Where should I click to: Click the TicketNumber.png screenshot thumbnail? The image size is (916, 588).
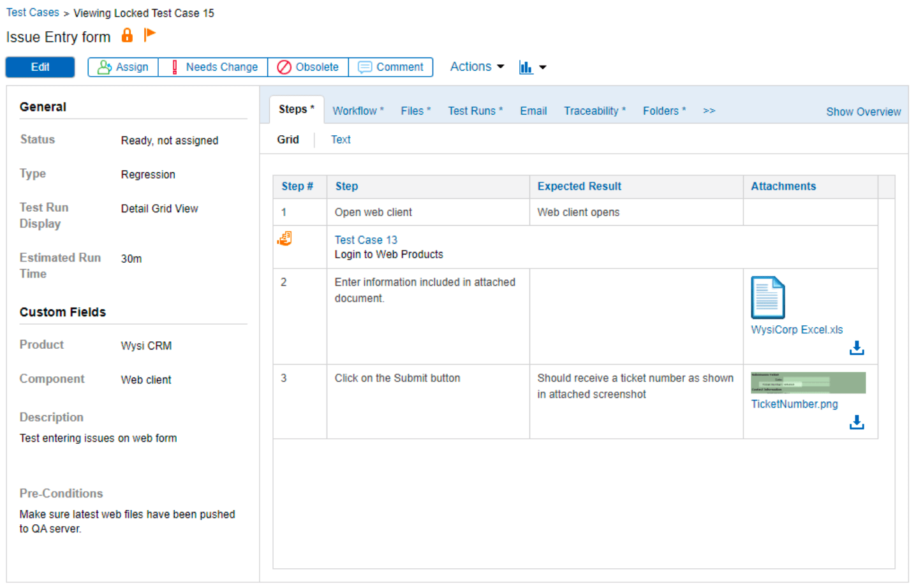[808, 383]
